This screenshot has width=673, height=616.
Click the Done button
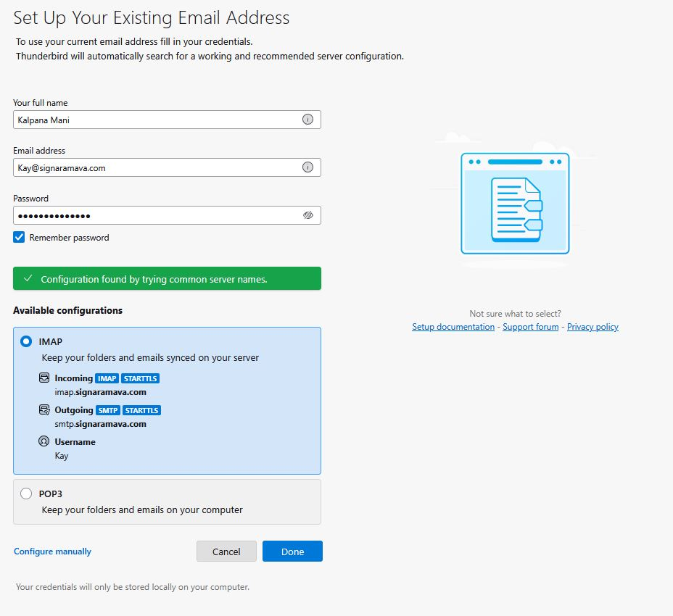tap(292, 552)
